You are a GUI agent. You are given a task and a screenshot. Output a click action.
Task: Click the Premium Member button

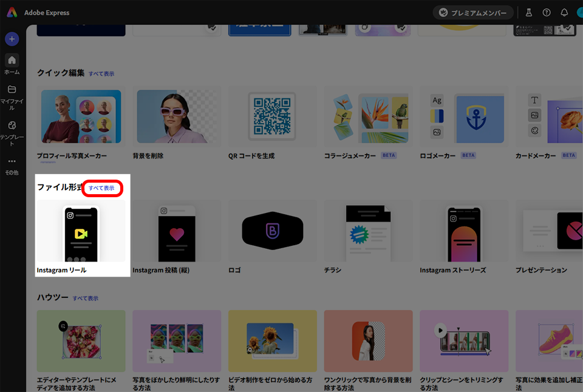[x=473, y=13]
